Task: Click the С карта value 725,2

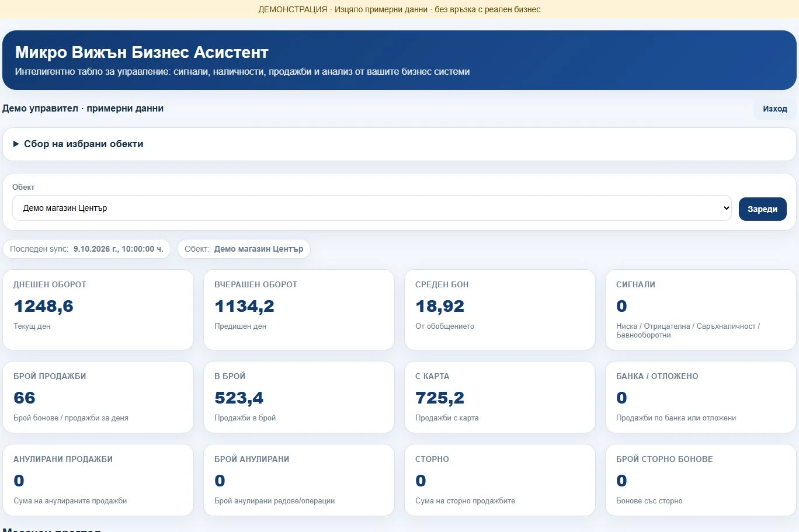Action: tap(440, 398)
